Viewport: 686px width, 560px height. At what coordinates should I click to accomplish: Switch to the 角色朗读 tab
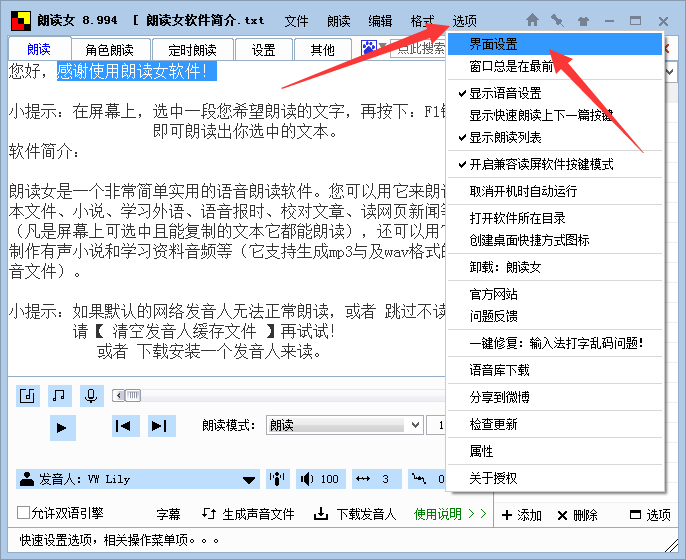click(x=111, y=49)
